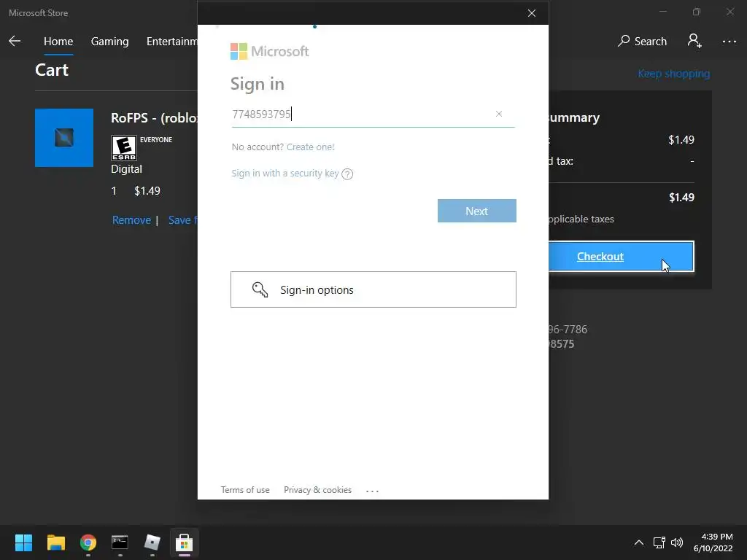747x560 pixels.
Task: Open Privacy & cookies link
Action: pyautogui.click(x=318, y=490)
